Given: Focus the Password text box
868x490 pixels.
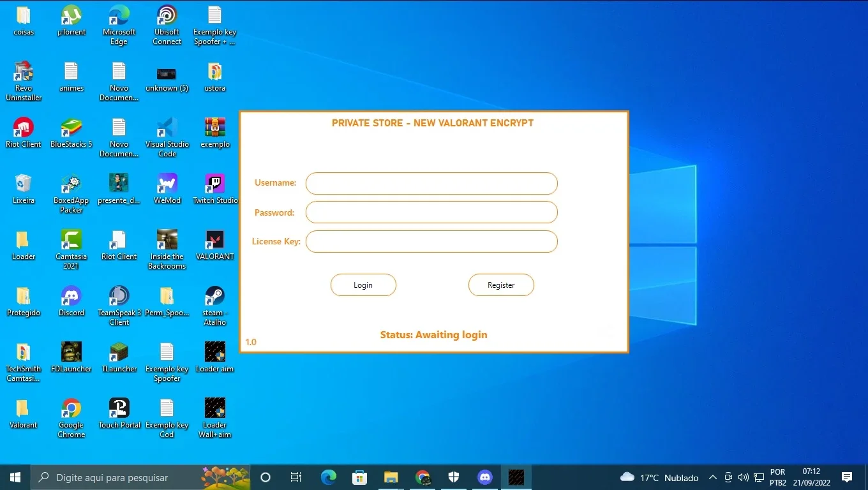Looking at the screenshot, I should [431, 212].
